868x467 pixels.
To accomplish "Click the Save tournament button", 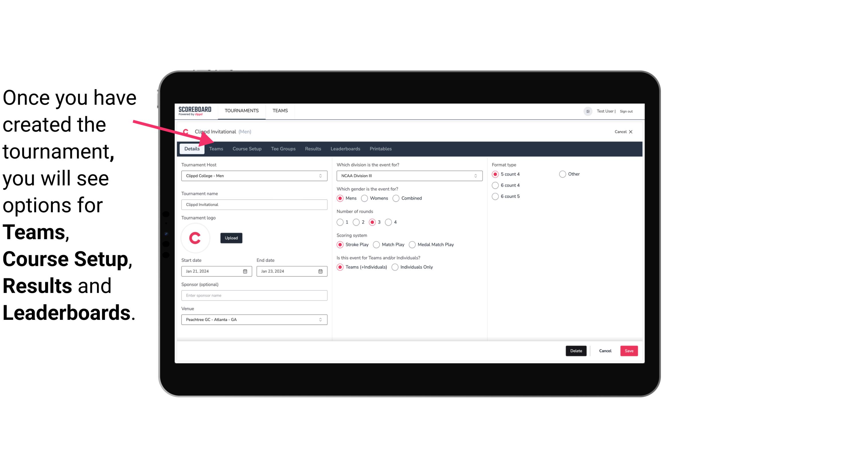I will coord(629,351).
